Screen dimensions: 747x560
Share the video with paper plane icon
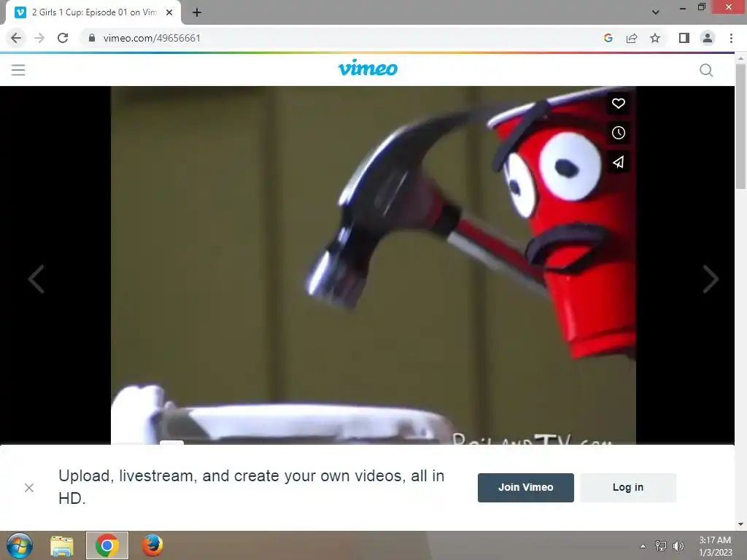click(x=619, y=163)
